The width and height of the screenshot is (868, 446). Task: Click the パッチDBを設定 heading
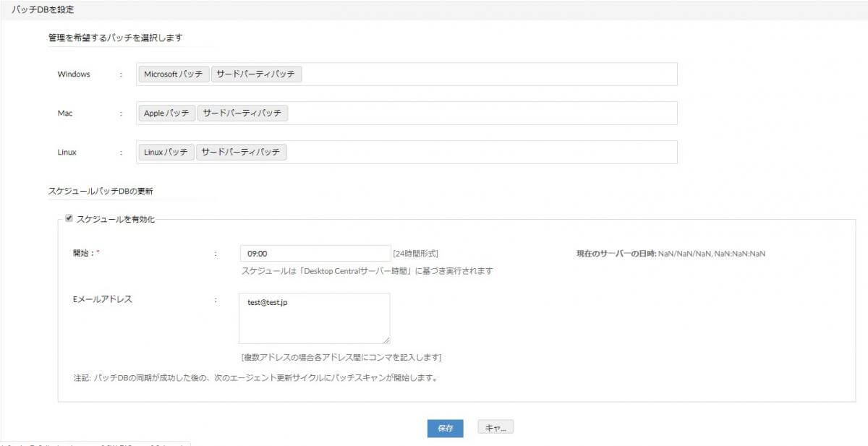pos(43,10)
